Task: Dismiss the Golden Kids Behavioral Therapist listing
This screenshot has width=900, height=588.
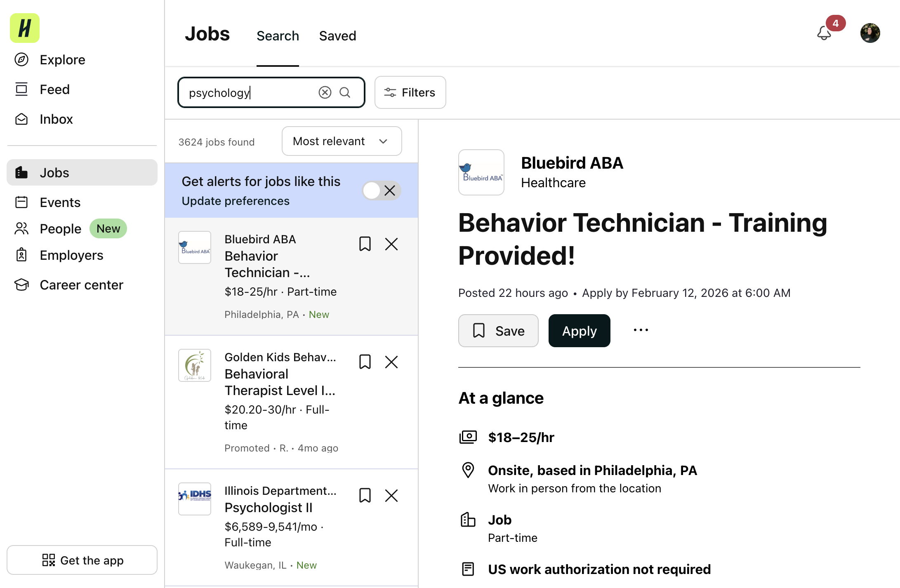Action: pos(391,362)
